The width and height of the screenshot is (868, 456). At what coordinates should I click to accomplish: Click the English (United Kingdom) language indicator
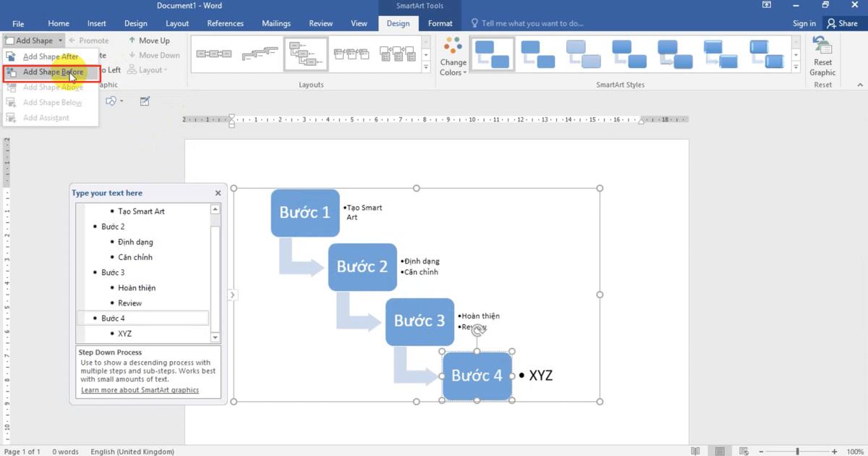132,452
